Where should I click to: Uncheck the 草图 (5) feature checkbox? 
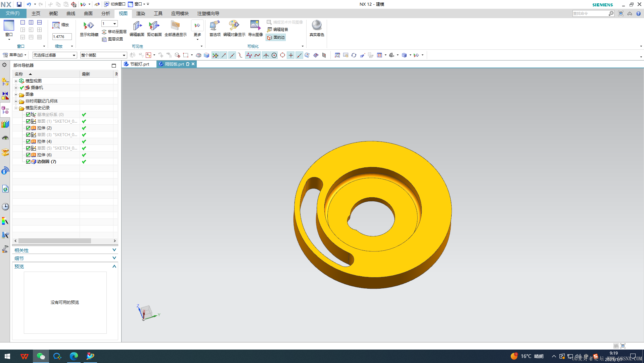[x=28, y=148]
